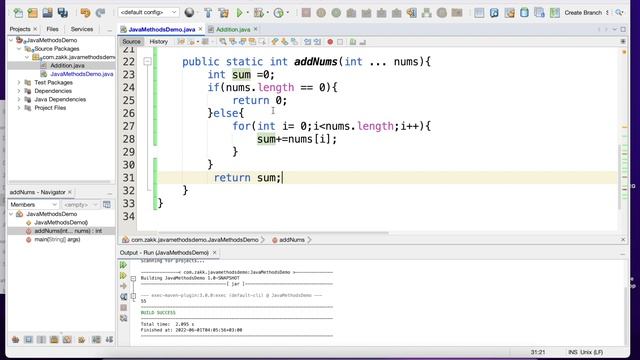Click the stop build square icon in Output
The height and width of the screenshot is (360, 640).
[x=123, y=307]
